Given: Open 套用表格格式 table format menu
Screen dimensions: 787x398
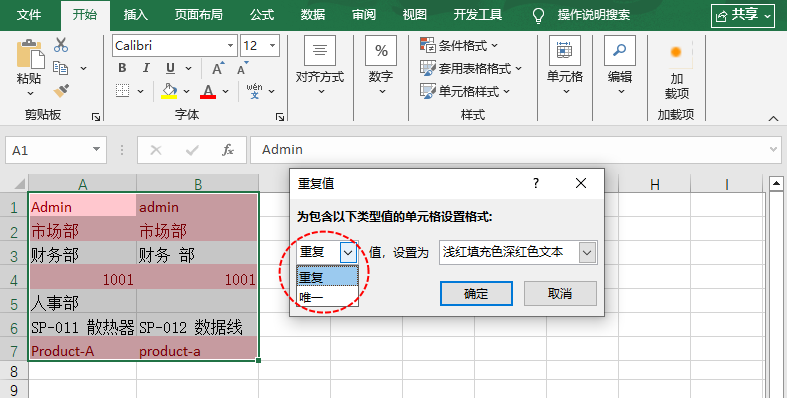Looking at the screenshot, I should [x=471, y=68].
